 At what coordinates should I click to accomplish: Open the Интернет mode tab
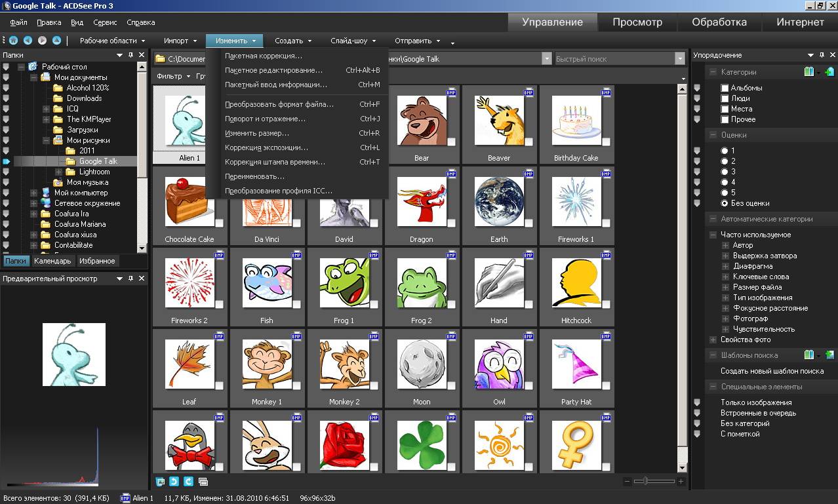800,22
